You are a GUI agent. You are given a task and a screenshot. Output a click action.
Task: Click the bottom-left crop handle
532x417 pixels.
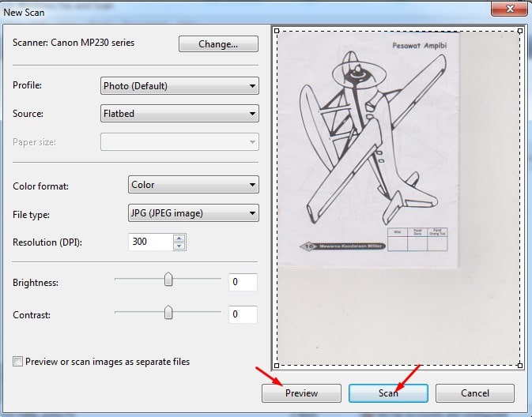point(277,366)
